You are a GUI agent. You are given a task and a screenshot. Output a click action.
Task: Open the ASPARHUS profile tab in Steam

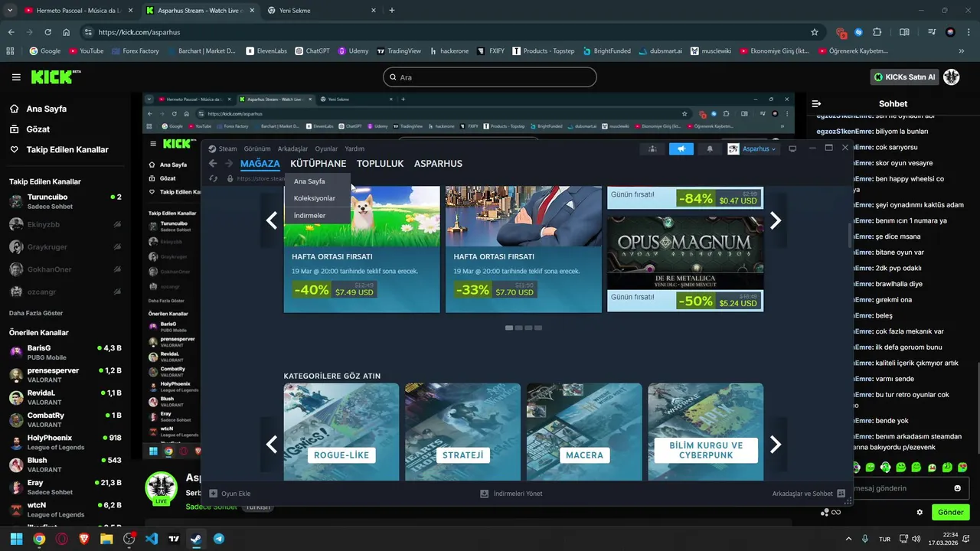[x=438, y=164]
